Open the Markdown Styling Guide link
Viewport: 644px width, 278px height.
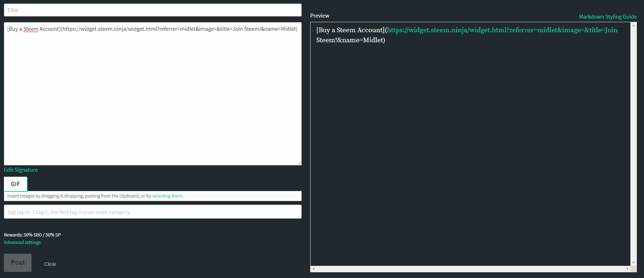[x=608, y=17]
